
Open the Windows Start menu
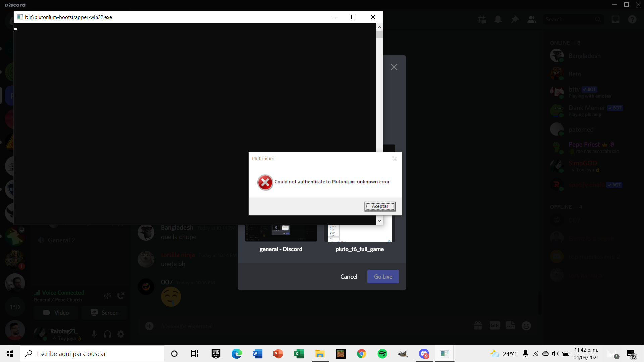coord(10,354)
